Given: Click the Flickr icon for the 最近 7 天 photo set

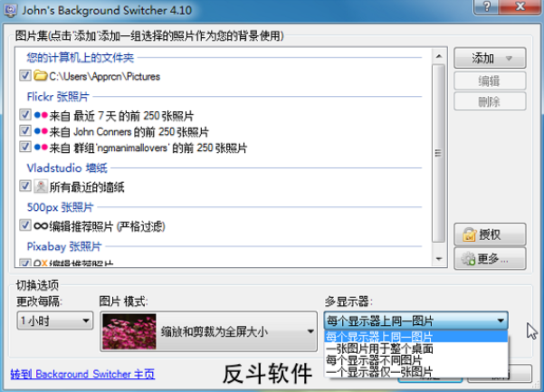Looking at the screenshot, I should pyautogui.click(x=41, y=116).
